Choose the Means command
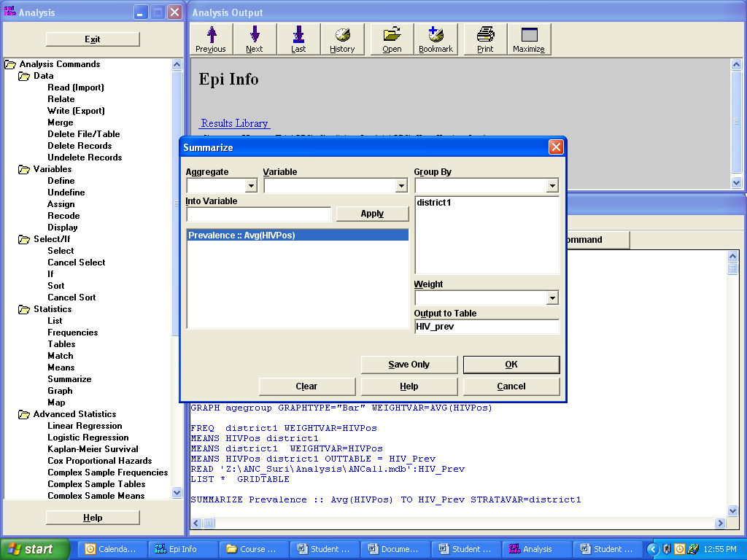The height and width of the screenshot is (560, 747). [61, 367]
